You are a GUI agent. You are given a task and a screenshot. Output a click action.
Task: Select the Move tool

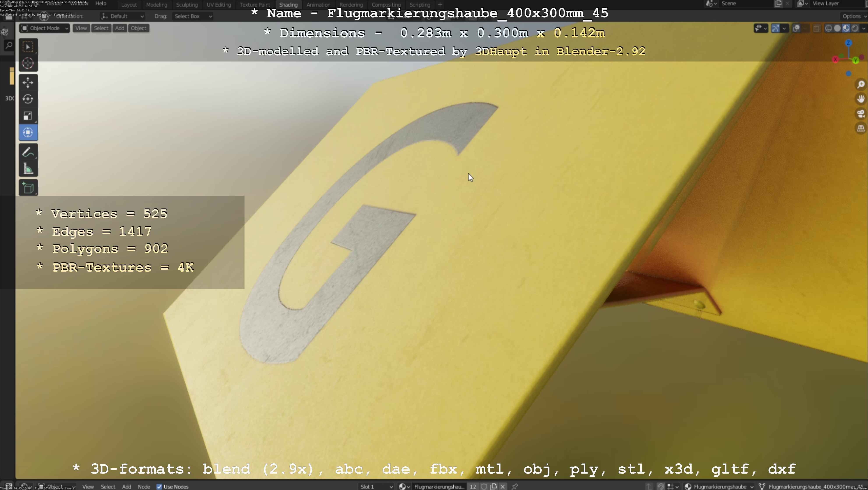(28, 82)
